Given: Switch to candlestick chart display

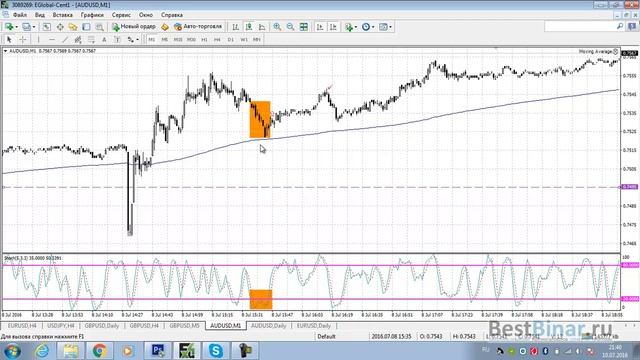Looking at the screenshot, I should [x=249, y=27].
